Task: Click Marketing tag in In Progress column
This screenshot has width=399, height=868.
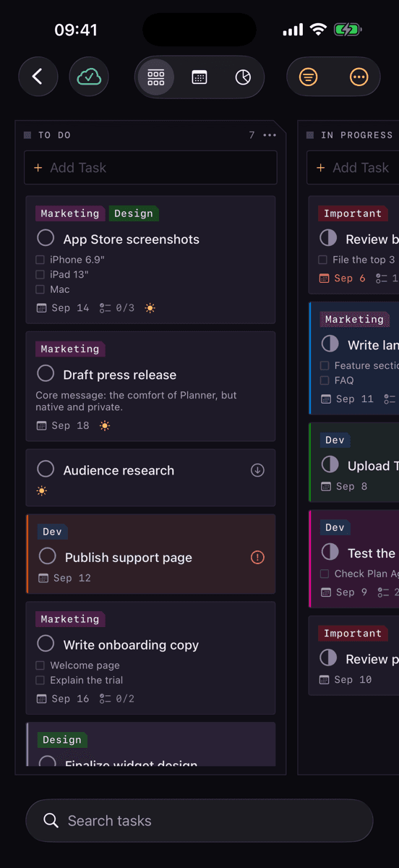Action: tap(354, 319)
